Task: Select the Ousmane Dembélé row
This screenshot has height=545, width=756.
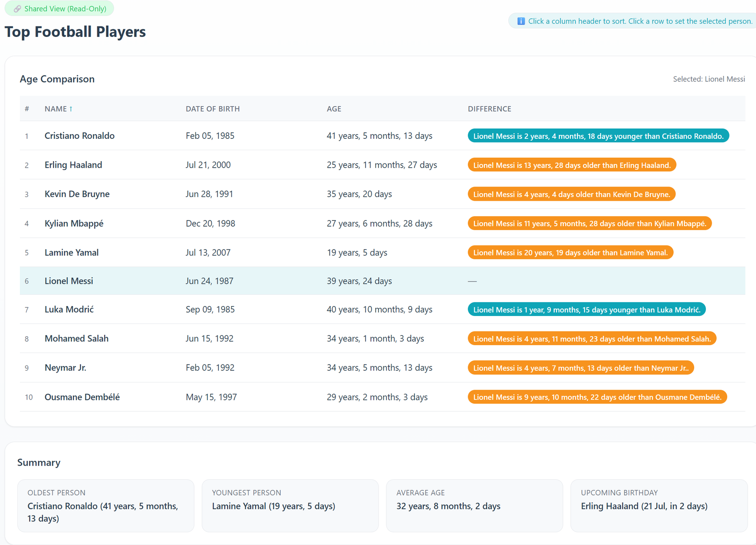Action: [382, 397]
